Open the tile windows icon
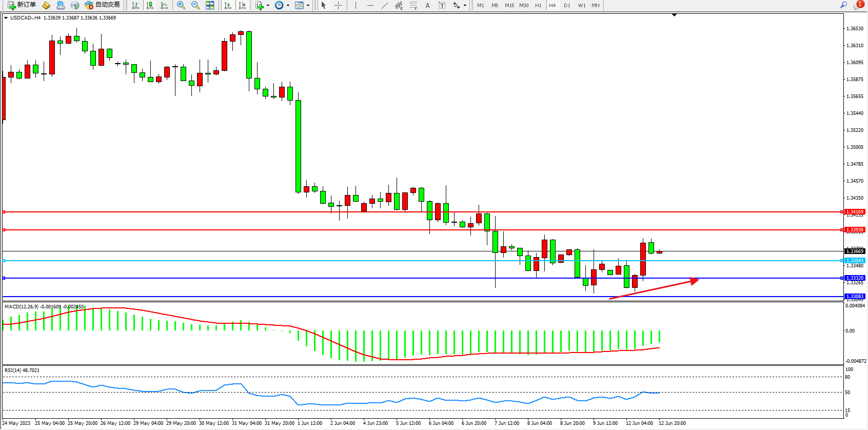 pyautogui.click(x=210, y=5)
